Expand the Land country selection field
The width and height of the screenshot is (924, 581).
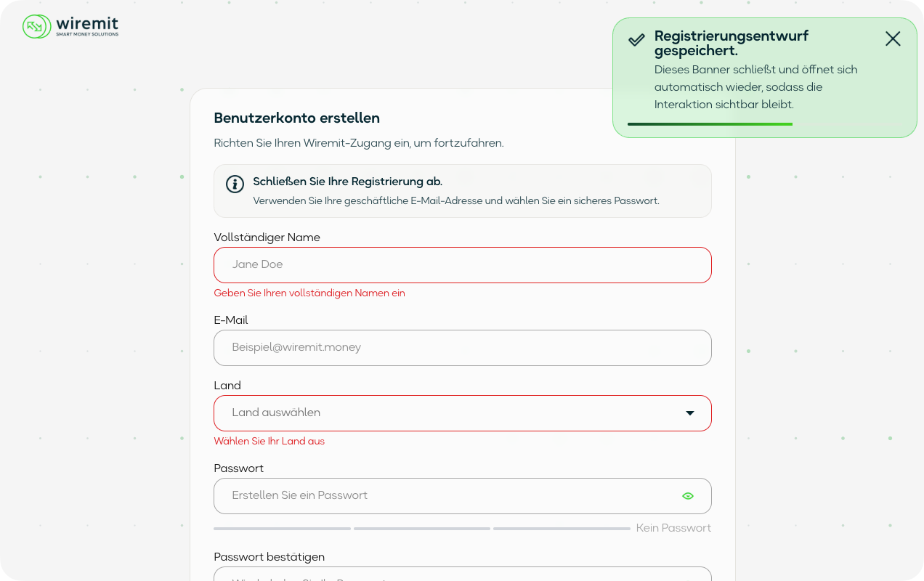463,413
